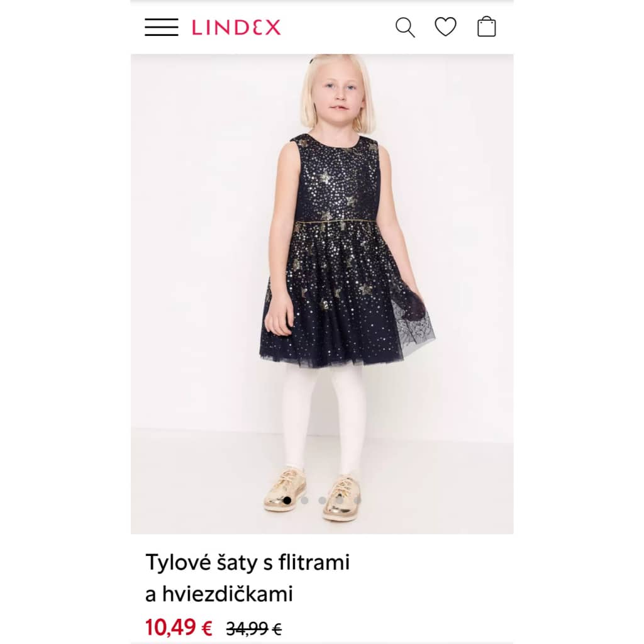Select the last carousel dot indicator
The height and width of the screenshot is (644, 644).
click(357, 500)
